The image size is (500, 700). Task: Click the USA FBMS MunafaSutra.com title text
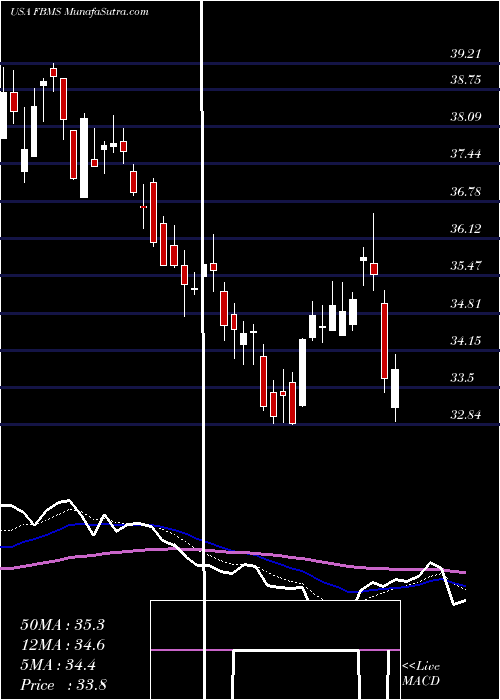pyautogui.click(x=79, y=12)
